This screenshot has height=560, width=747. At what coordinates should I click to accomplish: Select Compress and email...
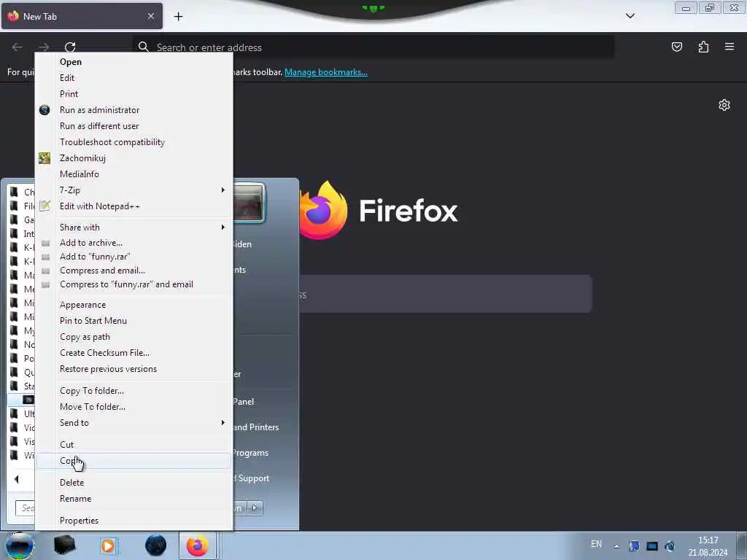point(134,271)
